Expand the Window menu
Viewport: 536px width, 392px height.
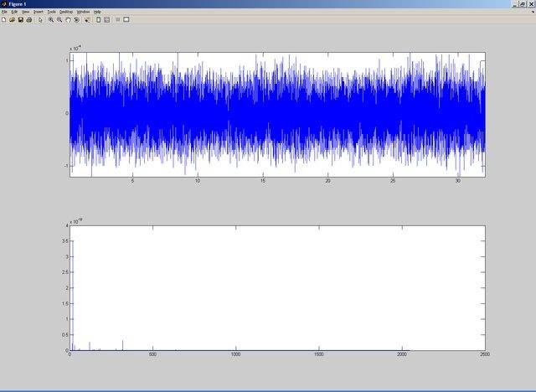83,12
